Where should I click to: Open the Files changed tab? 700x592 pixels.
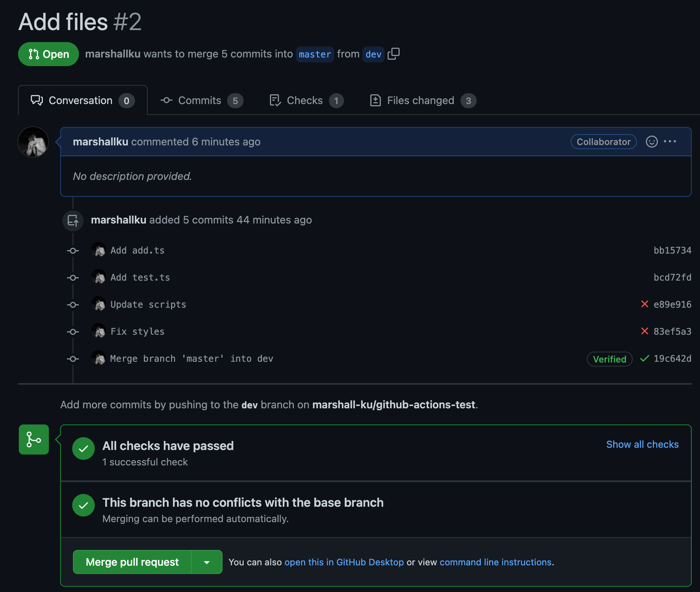point(420,100)
